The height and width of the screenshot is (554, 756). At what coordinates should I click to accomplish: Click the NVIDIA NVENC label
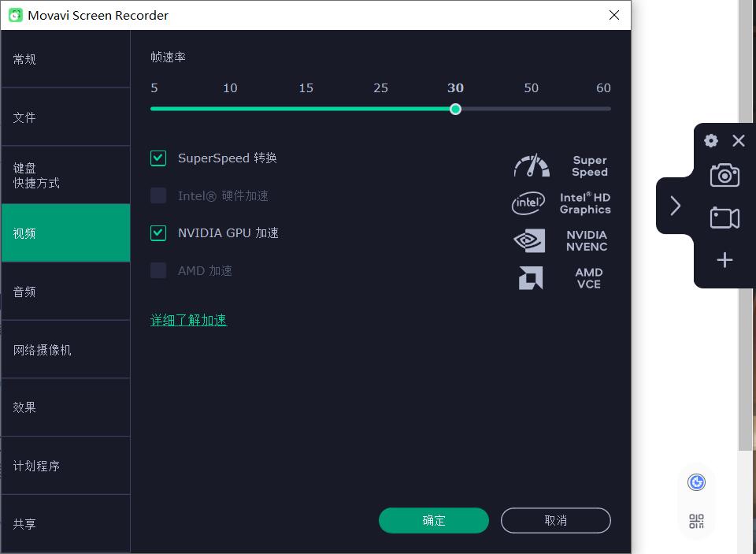(586, 240)
